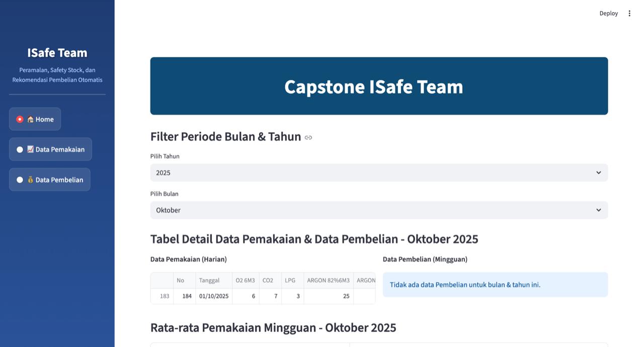Select the Data Pemakaian radio option
The width and height of the screenshot is (644, 347).
point(50,149)
